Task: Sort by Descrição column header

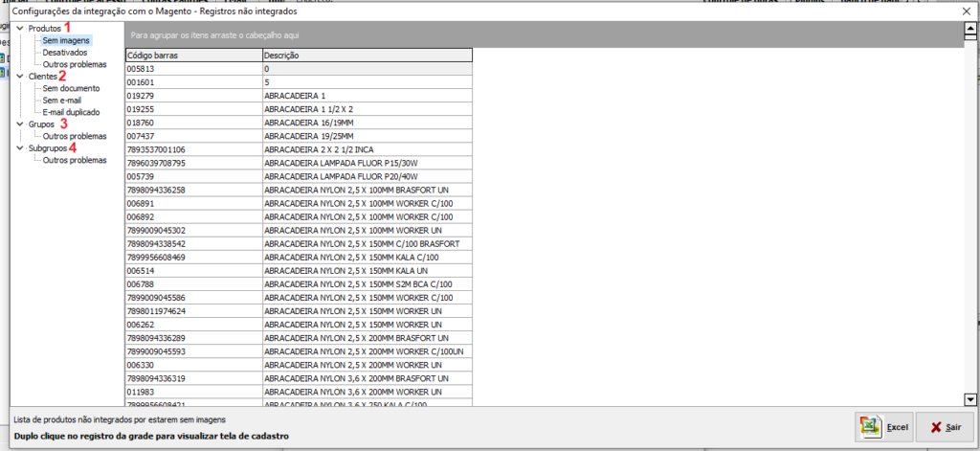Action: (x=367, y=55)
